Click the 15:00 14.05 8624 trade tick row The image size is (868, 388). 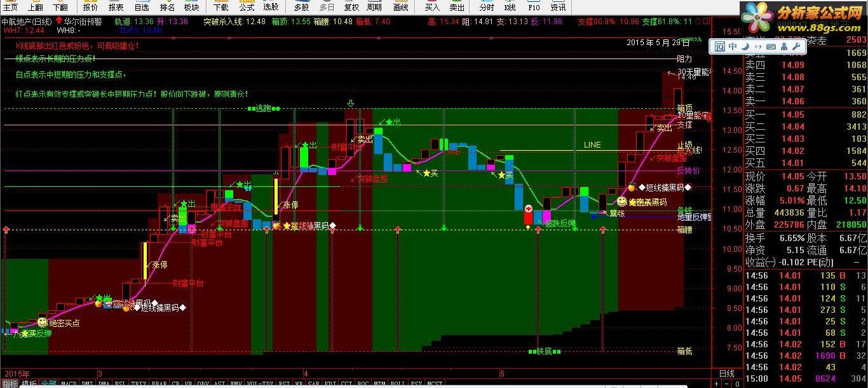[x=806, y=379]
